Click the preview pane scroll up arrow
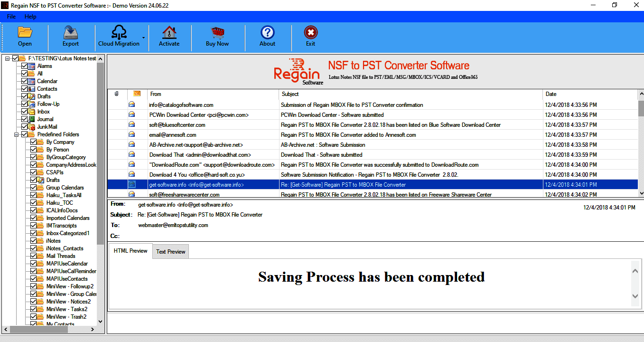The width and height of the screenshot is (644, 342). click(636, 271)
